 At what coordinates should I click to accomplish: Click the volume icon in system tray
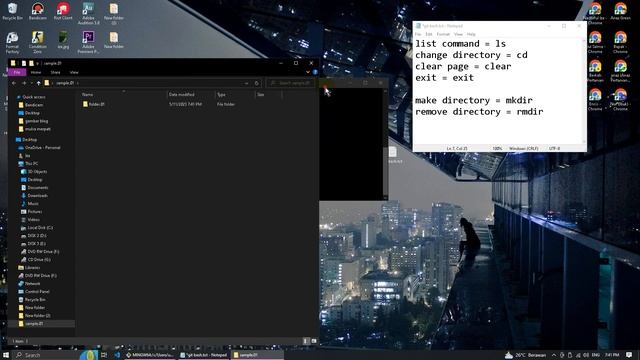586,355
